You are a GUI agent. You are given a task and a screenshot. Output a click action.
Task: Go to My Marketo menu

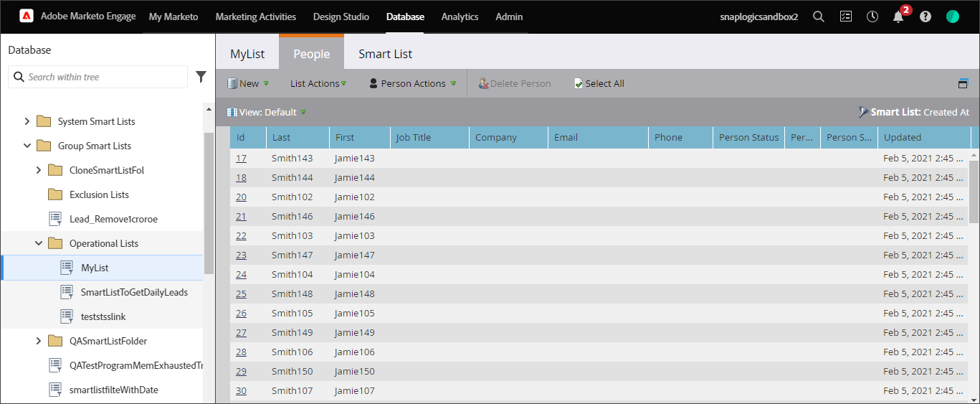pos(173,17)
